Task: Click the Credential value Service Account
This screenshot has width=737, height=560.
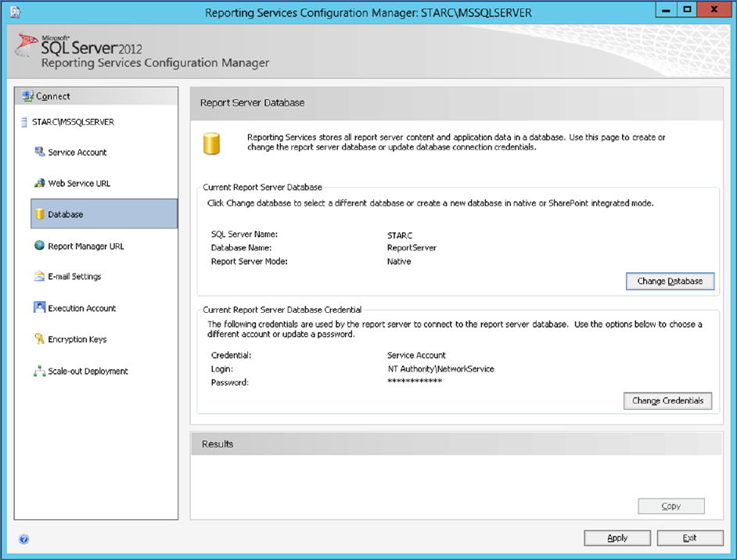Action: coord(416,355)
